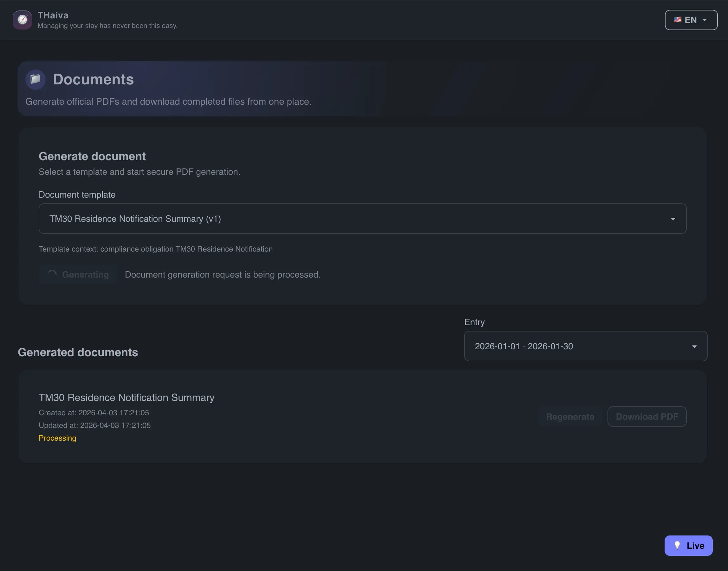Click the Processing status label
728x571 pixels.
coord(57,438)
